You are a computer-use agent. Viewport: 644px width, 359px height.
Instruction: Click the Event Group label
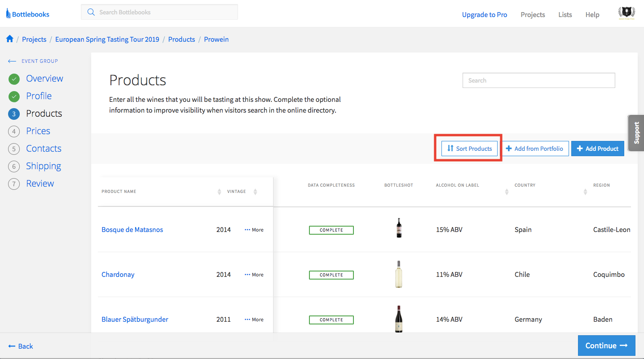pyautogui.click(x=40, y=61)
